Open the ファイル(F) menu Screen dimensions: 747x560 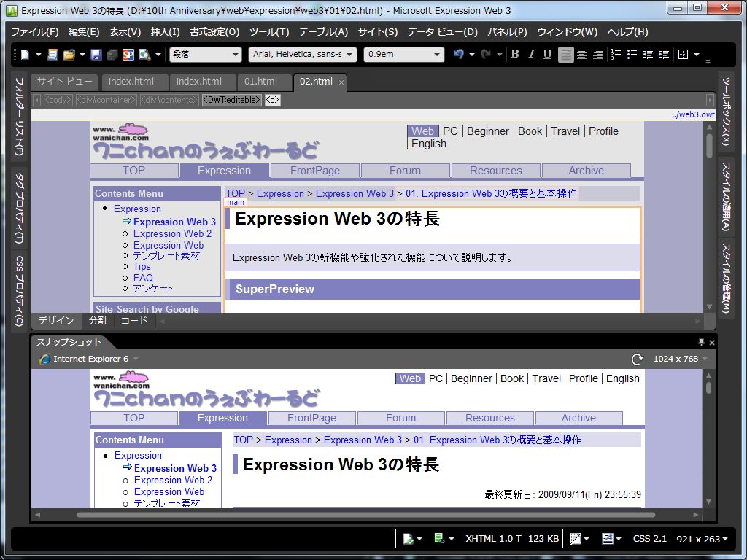pyautogui.click(x=35, y=32)
